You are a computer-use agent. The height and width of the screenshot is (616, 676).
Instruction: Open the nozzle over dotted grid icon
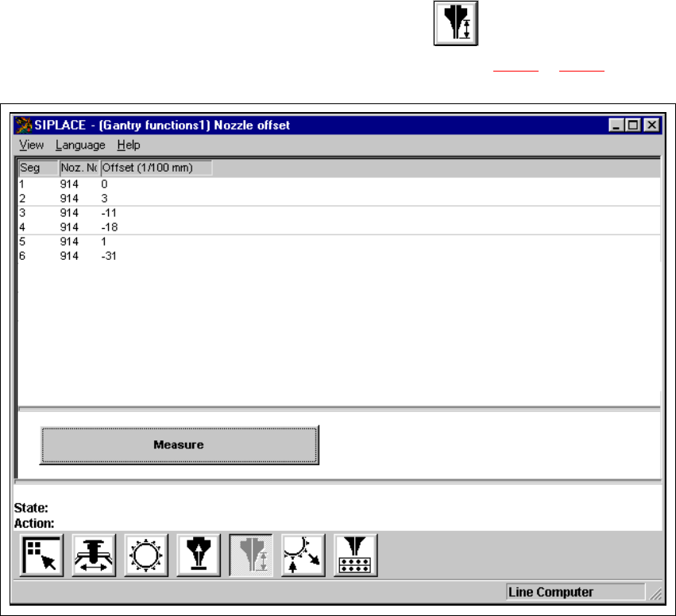tap(355, 555)
